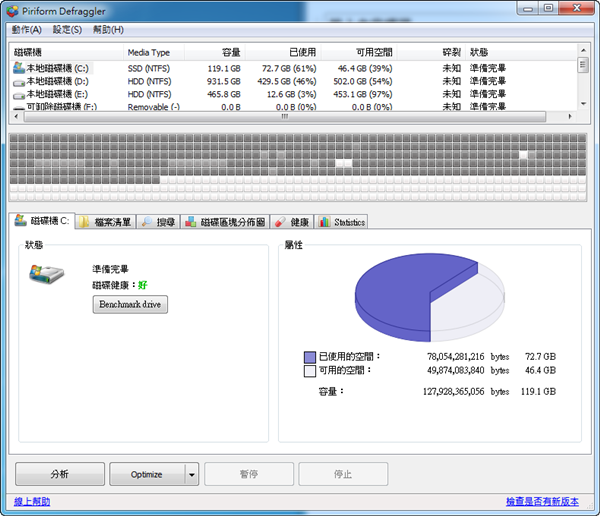Screen dimensions: 600x516
Task: Minimize the Defraggler window
Action: [x=528, y=8]
